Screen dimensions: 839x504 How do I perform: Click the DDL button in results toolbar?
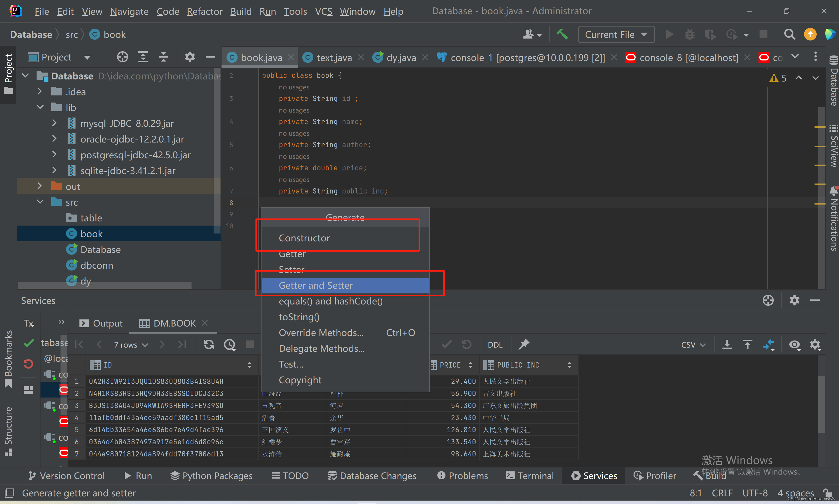495,344
